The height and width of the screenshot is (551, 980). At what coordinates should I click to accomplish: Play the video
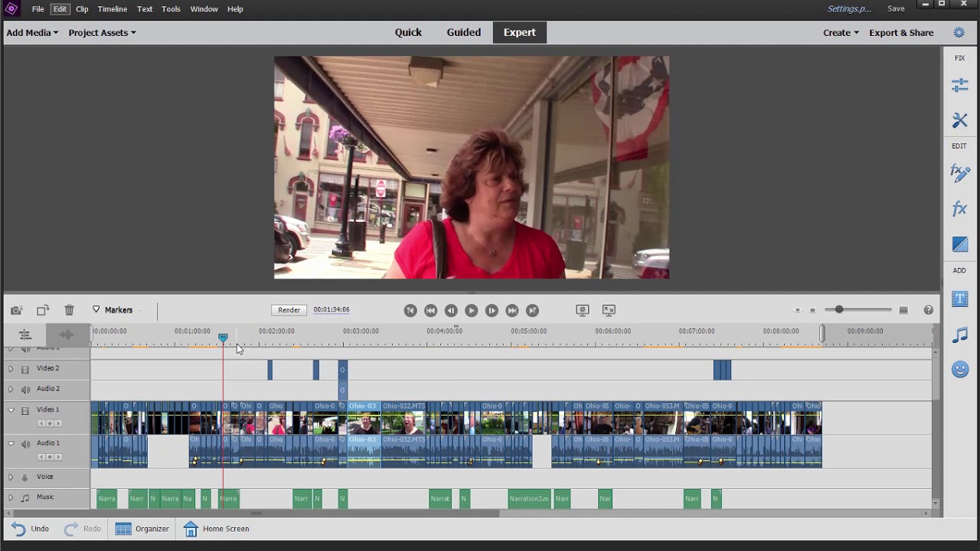tap(471, 310)
